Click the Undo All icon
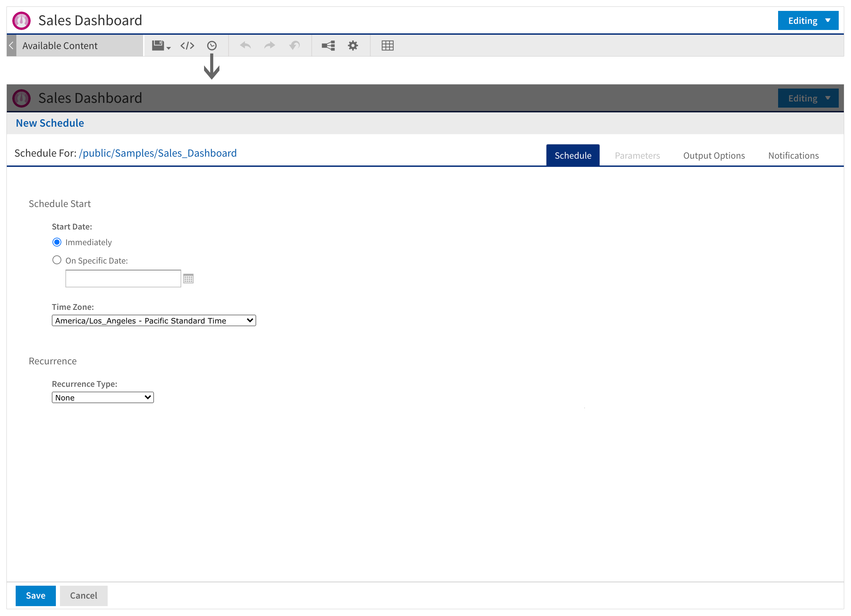Viewport: 851px width, 616px height. [x=295, y=45]
